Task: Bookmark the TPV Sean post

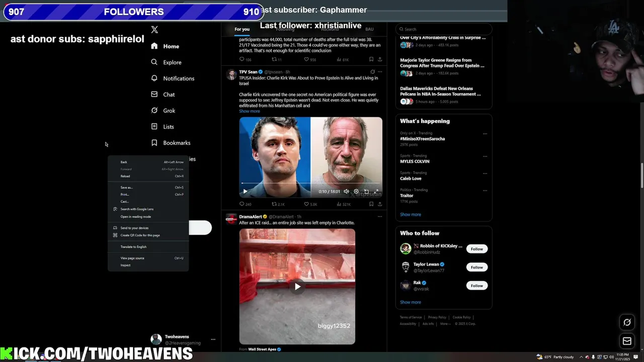Action: pos(371,204)
